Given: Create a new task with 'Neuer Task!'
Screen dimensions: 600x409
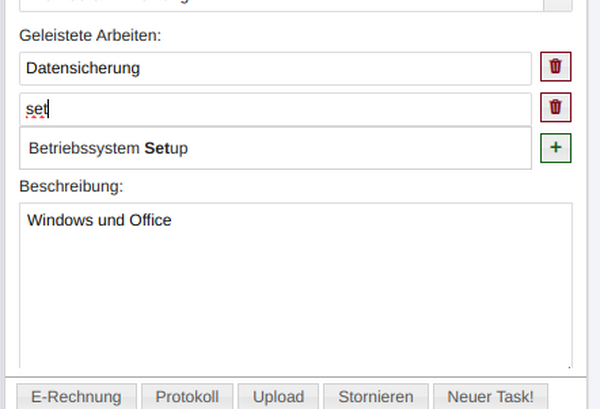Looking at the screenshot, I should click(490, 396).
